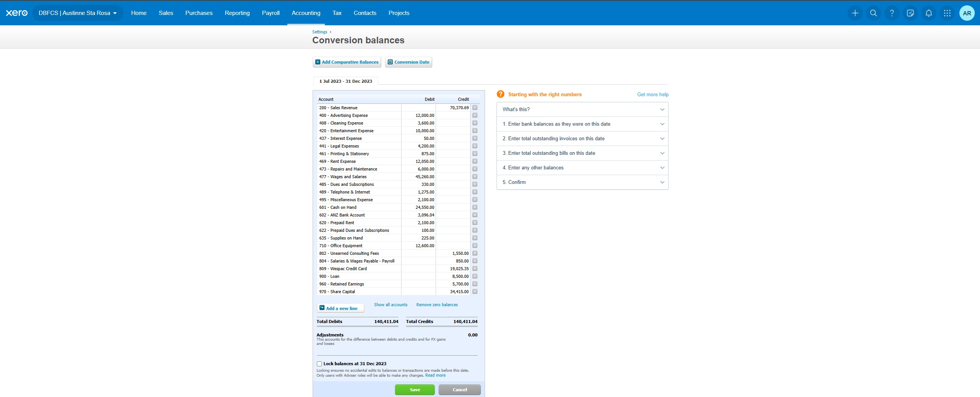
Task: Remove the 601 - Cash on Hand line
Action: coord(475,207)
